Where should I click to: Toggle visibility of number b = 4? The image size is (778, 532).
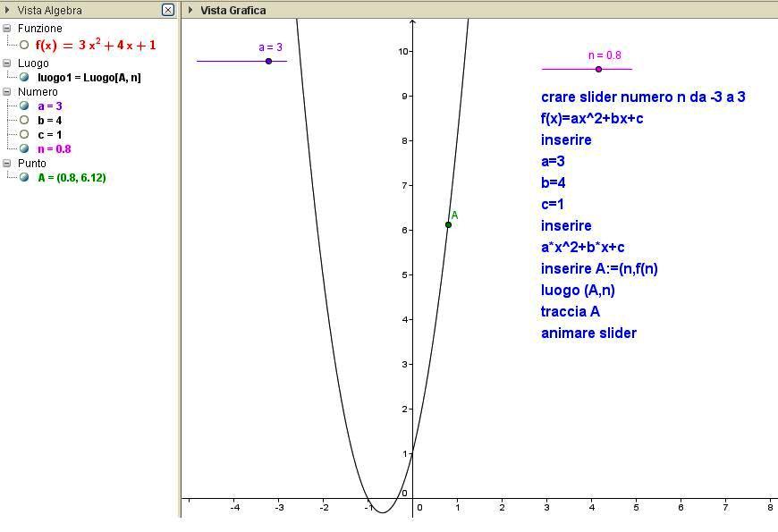(24, 120)
